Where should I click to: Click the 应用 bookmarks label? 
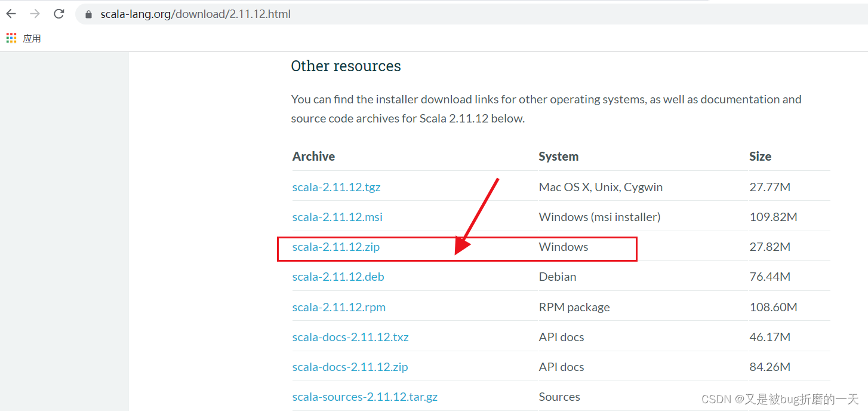[32, 38]
